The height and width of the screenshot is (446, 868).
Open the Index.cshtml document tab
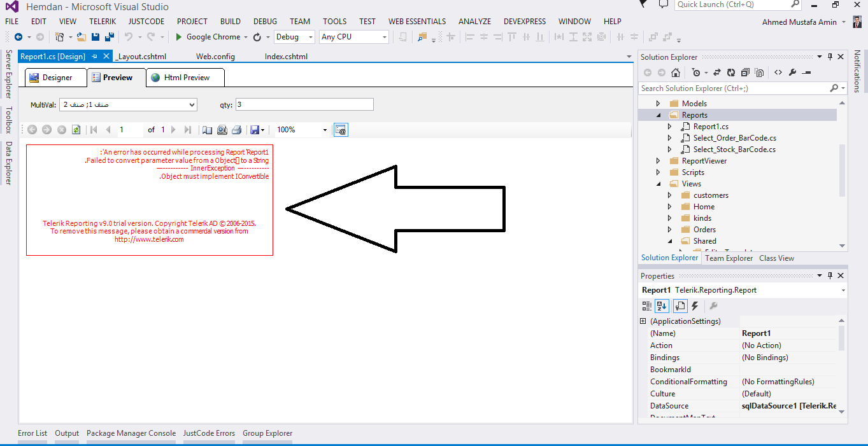[x=286, y=57]
